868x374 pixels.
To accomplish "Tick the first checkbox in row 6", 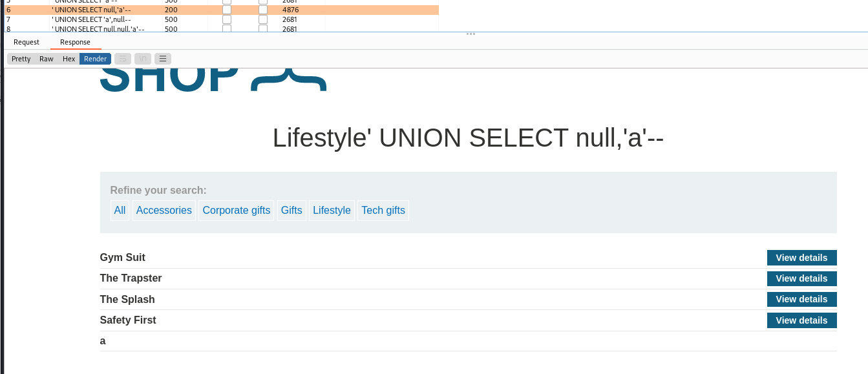I will [x=227, y=10].
